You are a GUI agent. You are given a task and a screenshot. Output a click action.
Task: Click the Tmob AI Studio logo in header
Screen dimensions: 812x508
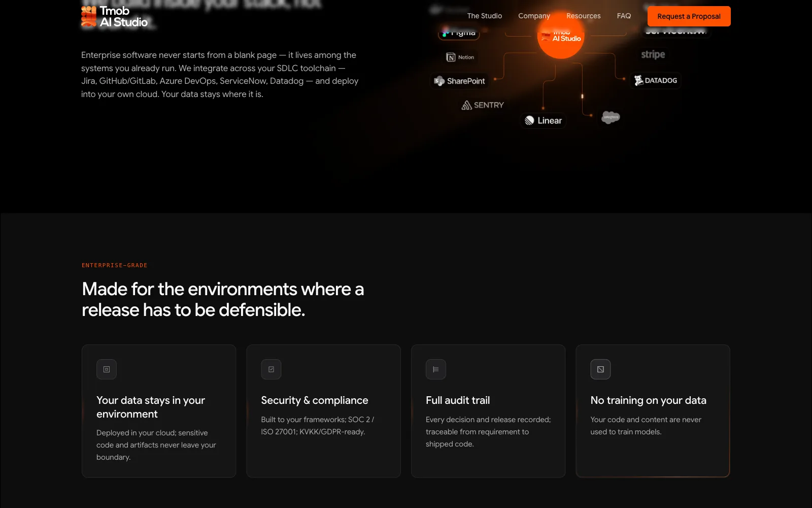tap(115, 16)
